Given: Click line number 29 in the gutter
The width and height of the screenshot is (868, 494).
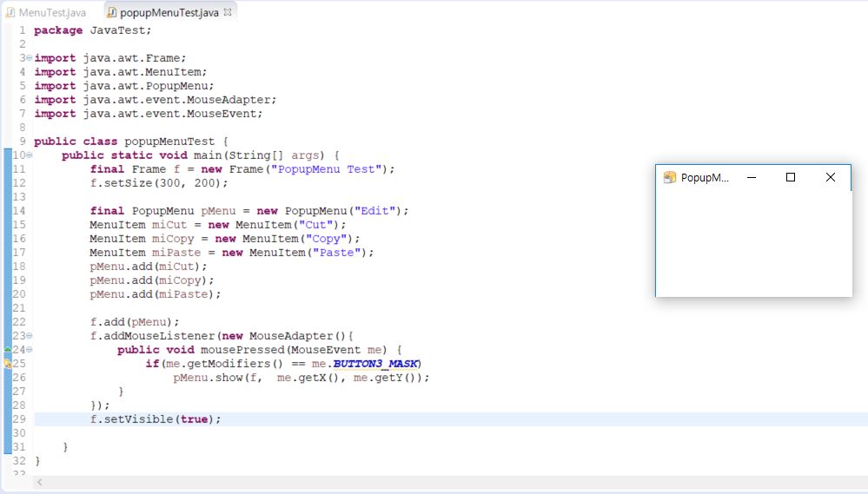Looking at the screenshot, I should [19, 419].
